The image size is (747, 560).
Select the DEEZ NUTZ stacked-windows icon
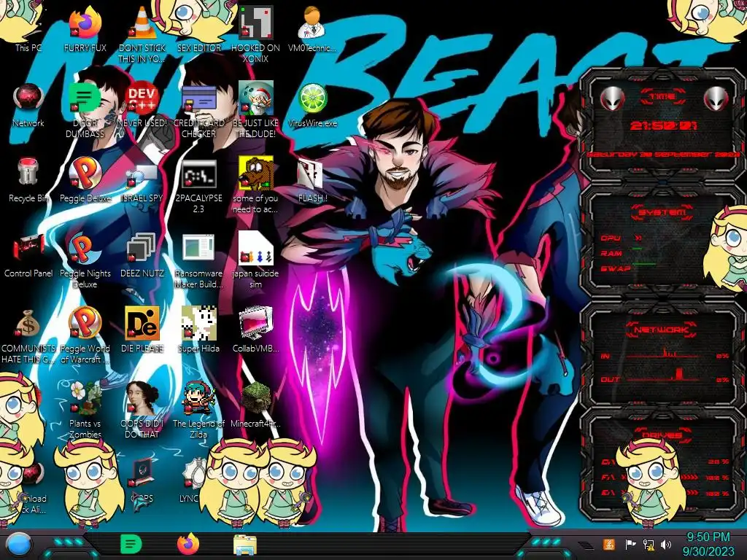point(142,255)
